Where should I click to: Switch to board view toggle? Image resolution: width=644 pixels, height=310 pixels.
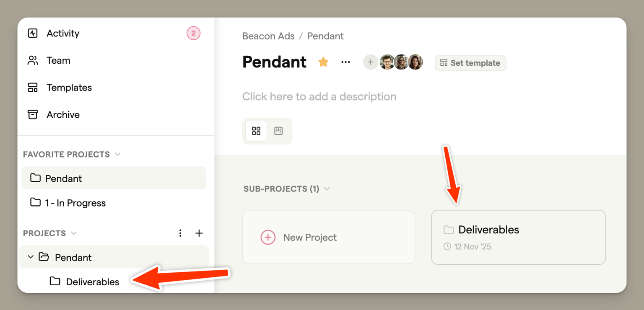pos(278,131)
